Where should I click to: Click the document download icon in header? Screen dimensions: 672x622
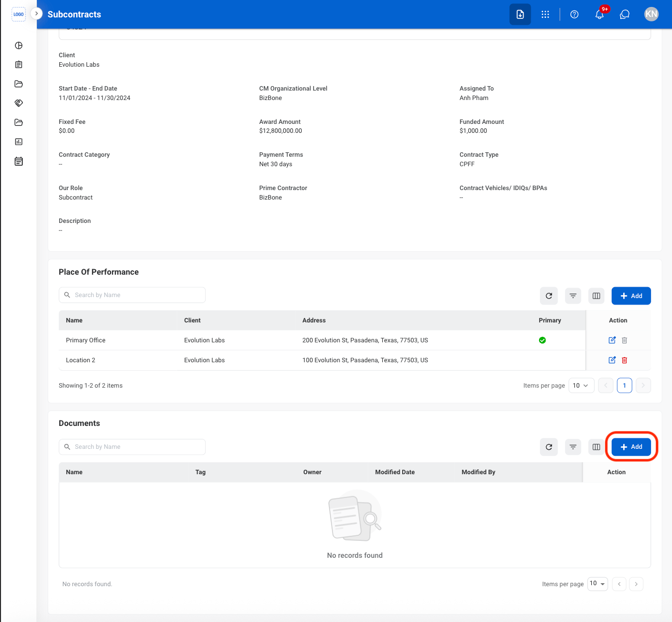coord(520,14)
